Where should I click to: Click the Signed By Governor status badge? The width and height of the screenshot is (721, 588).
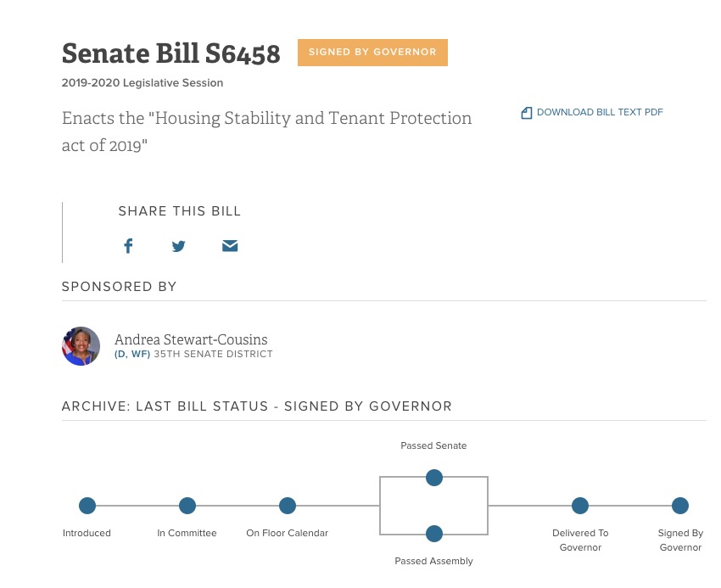372,53
